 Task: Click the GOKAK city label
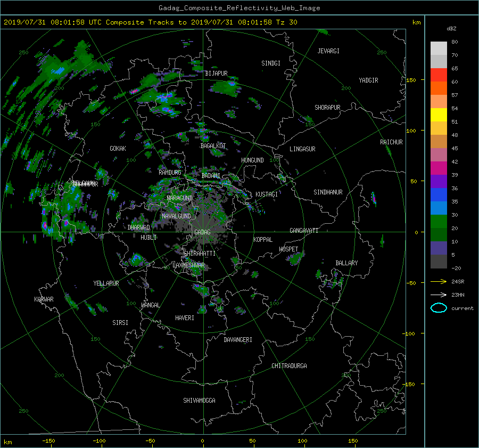118,149
